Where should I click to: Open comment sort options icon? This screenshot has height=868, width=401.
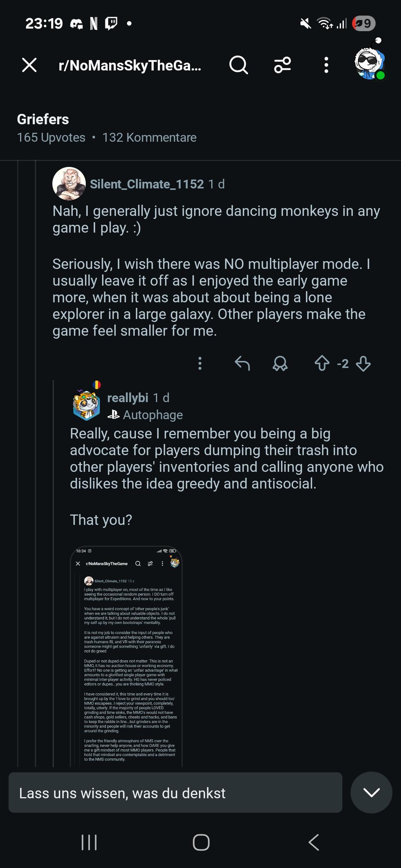point(282,65)
